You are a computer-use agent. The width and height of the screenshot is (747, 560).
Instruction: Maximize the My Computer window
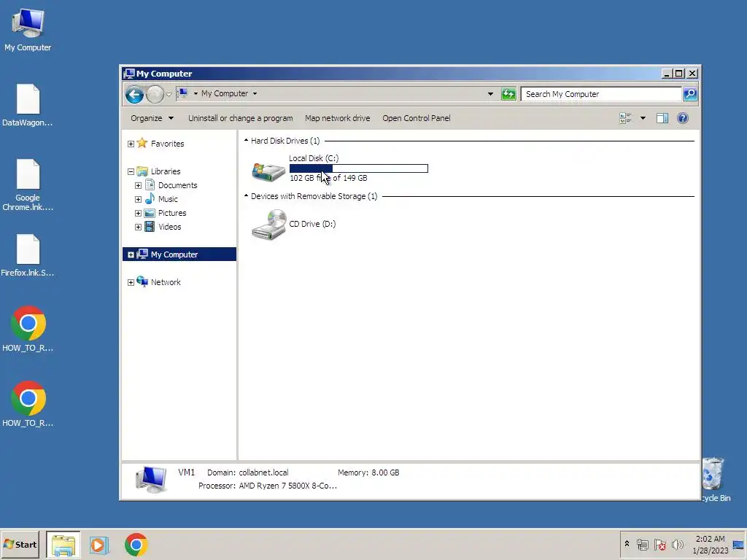679,74
